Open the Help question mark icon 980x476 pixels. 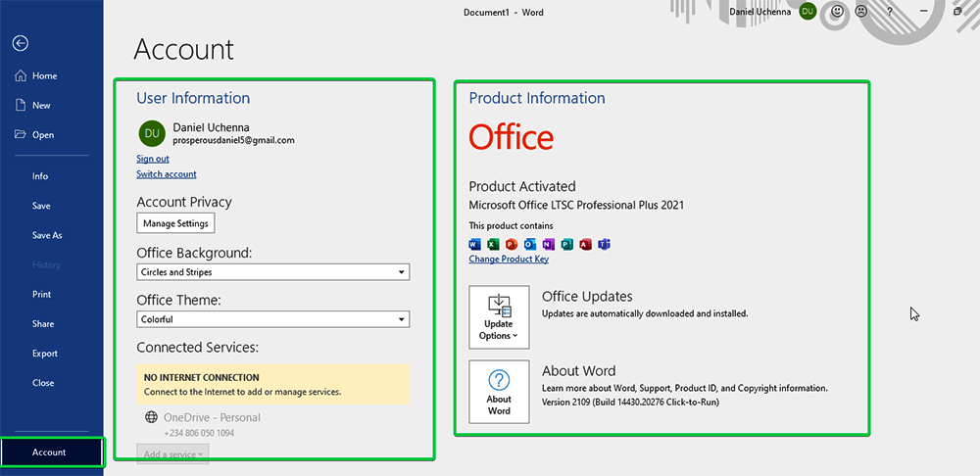tap(890, 12)
